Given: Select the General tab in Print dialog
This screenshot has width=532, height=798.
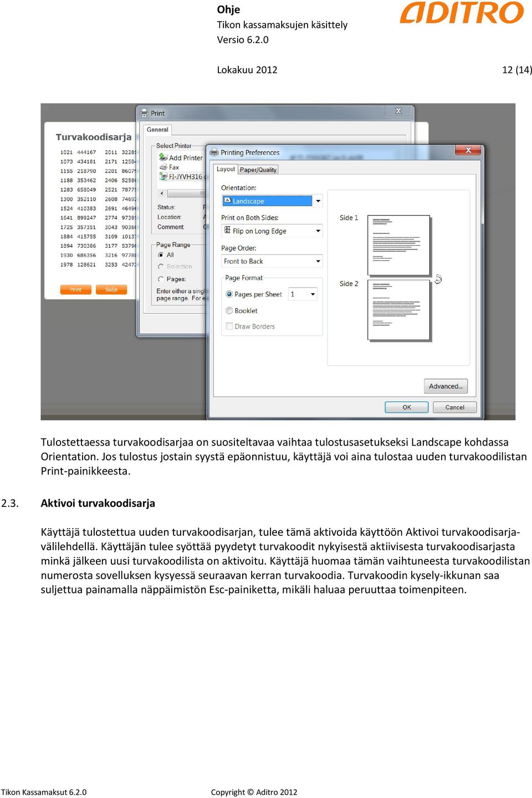Looking at the screenshot, I should click(157, 130).
